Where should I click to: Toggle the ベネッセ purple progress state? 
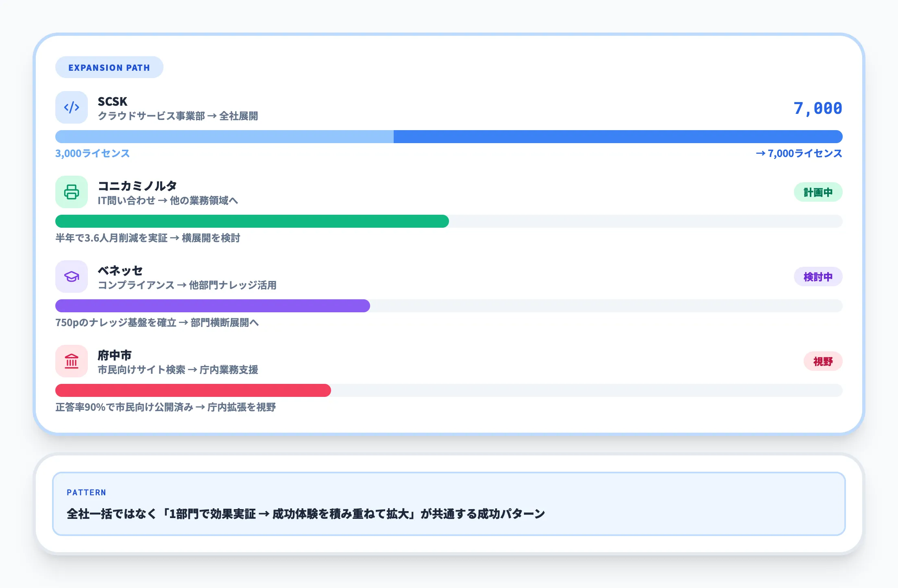pos(212,306)
